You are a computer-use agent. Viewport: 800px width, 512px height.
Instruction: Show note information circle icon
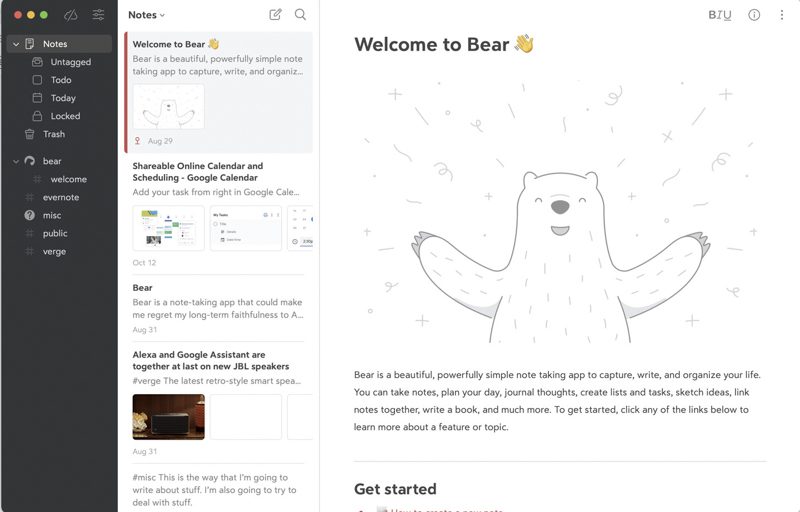coord(754,15)
